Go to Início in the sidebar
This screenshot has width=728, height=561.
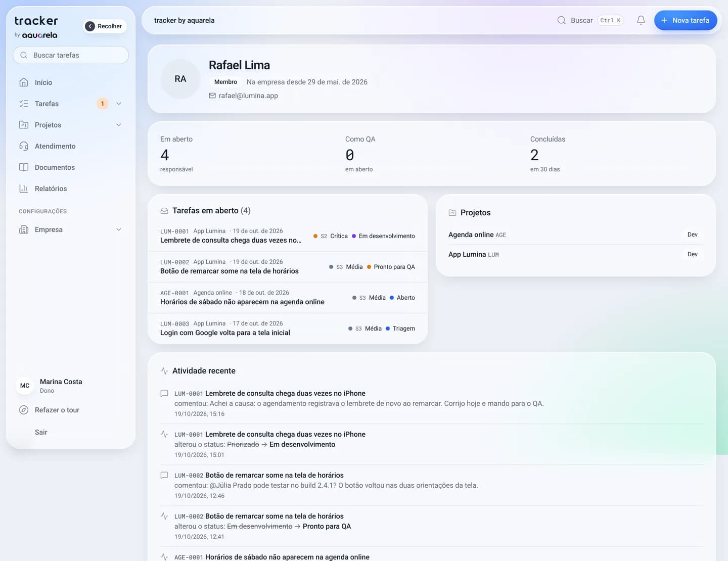click(71, 82)
